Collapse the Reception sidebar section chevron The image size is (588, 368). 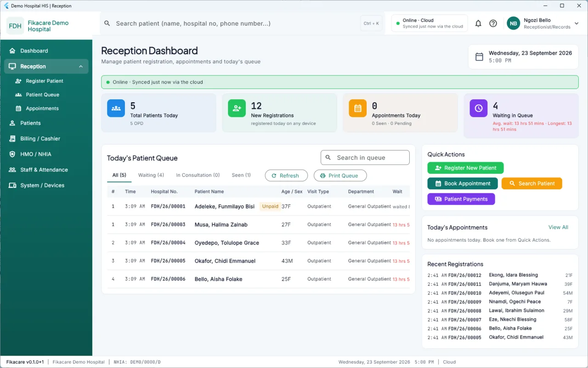81,66
